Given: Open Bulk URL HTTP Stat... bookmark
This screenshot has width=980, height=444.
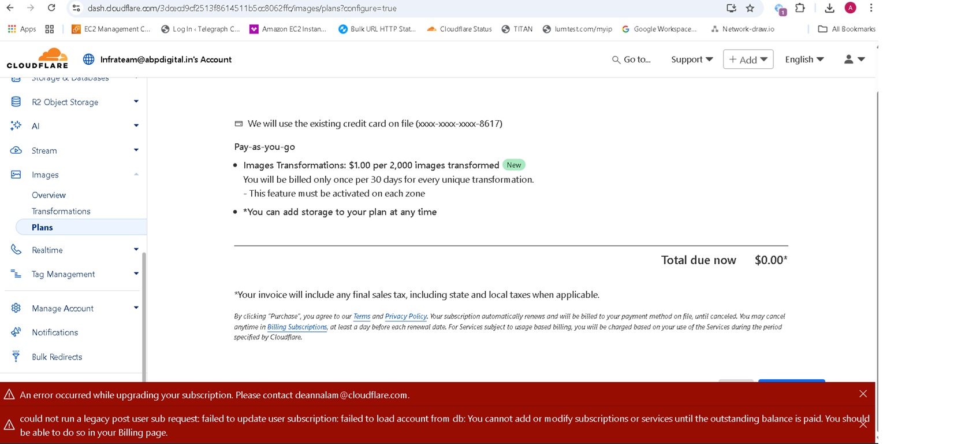Looking at the screenshot, I should pos(377,29).
